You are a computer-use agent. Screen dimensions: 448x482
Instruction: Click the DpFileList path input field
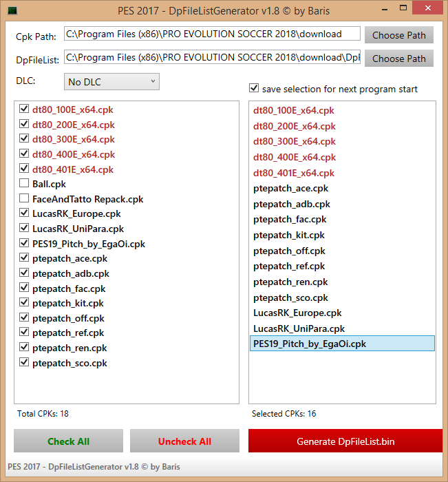(212, 57)
